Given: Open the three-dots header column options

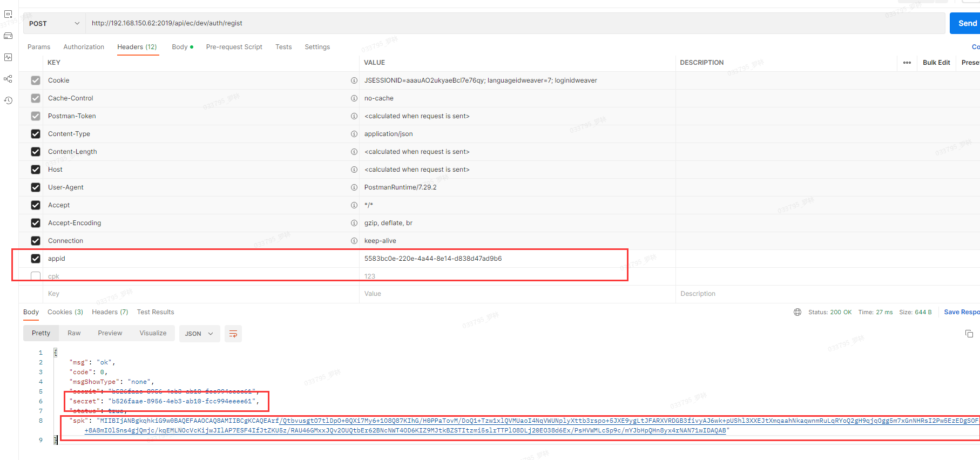Looking at the screenshot, I should click(907, 63).
